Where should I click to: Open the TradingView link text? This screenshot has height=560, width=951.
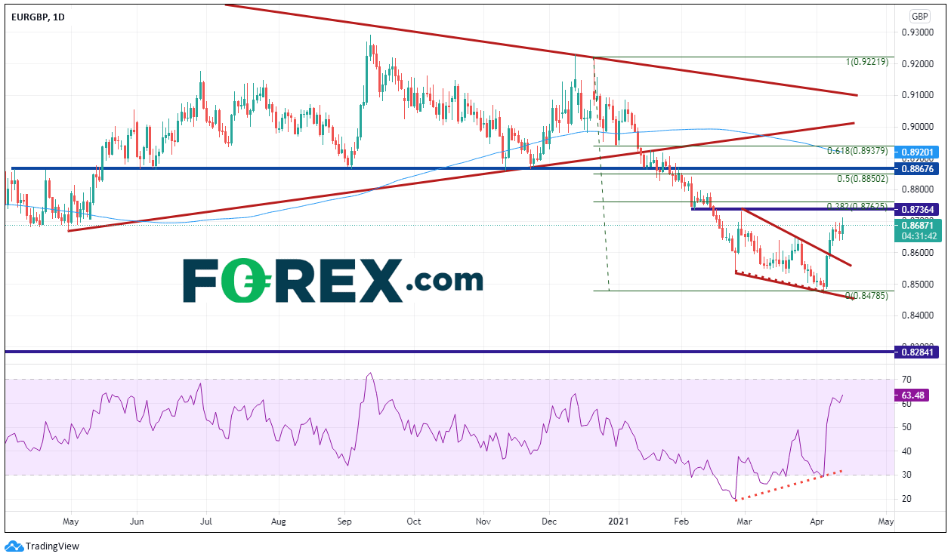click(x=52, y=546)
